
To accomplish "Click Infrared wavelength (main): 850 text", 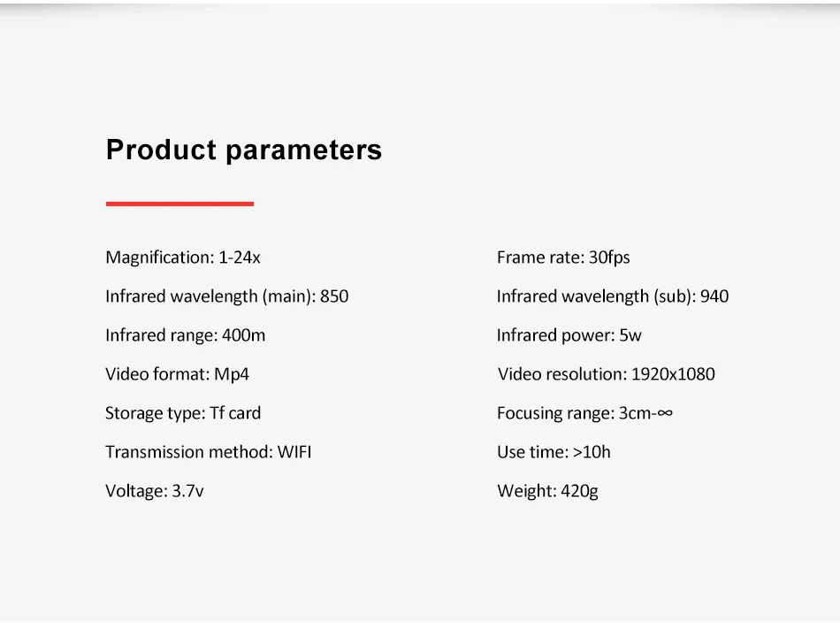I will [x=226, y=296].
